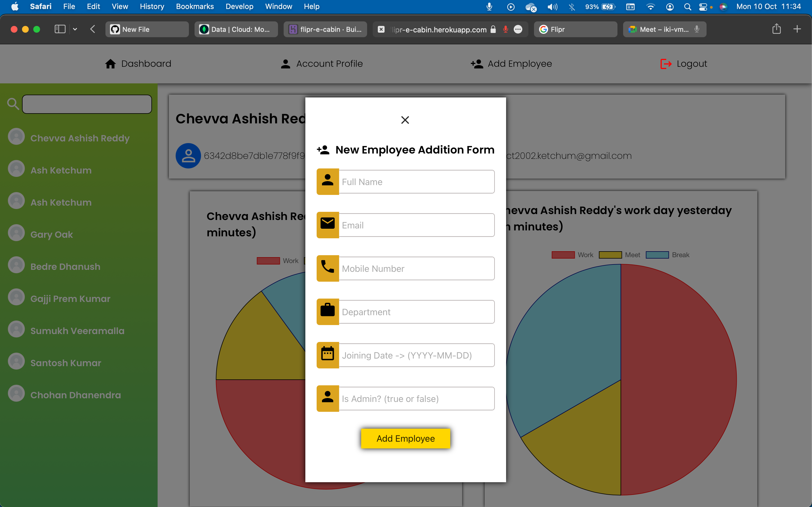Click the Full Name input field
The width and height of the screenshot is (812, 507).
[x=417, y=181]
